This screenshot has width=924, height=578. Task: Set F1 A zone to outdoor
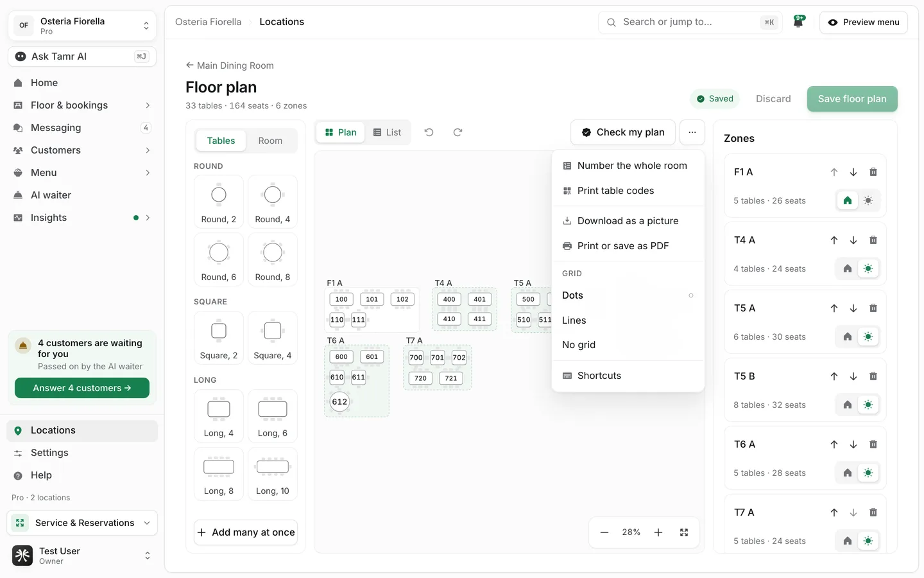click(868, 200)
